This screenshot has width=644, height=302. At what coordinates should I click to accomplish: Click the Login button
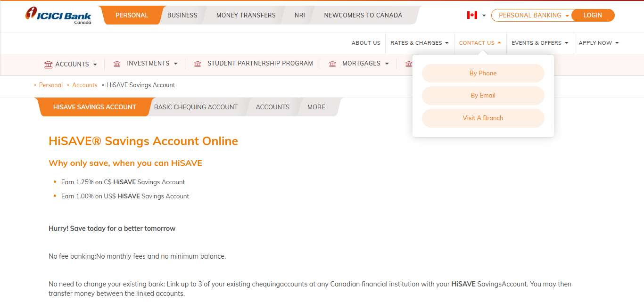click(x=593, y=15)
